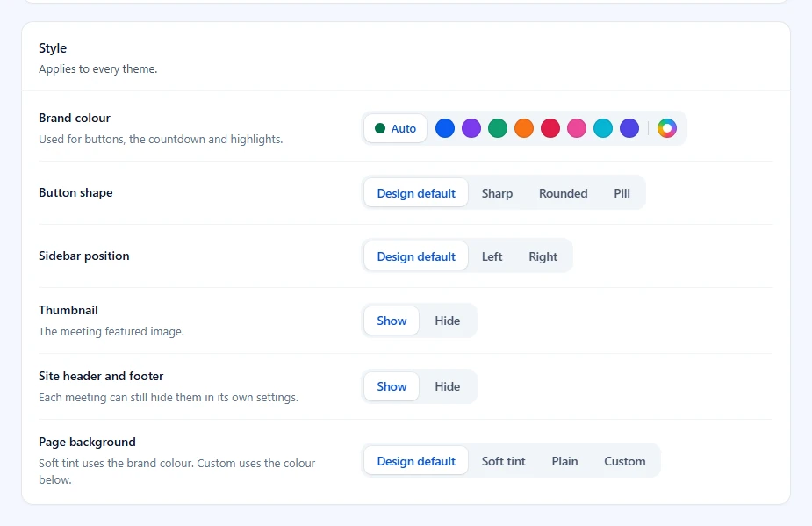
Task: Pick the indigo brand colour swatch
Action: click(x=629, y=128)
